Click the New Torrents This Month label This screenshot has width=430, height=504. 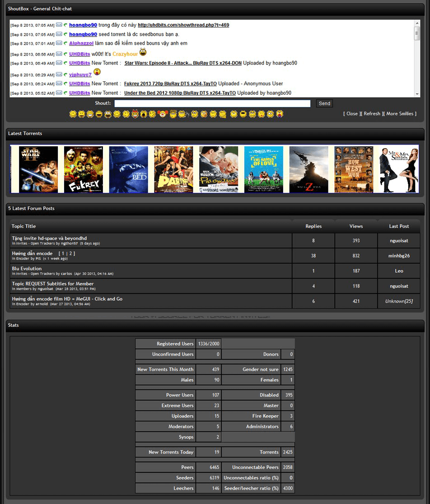click(165, 369)
